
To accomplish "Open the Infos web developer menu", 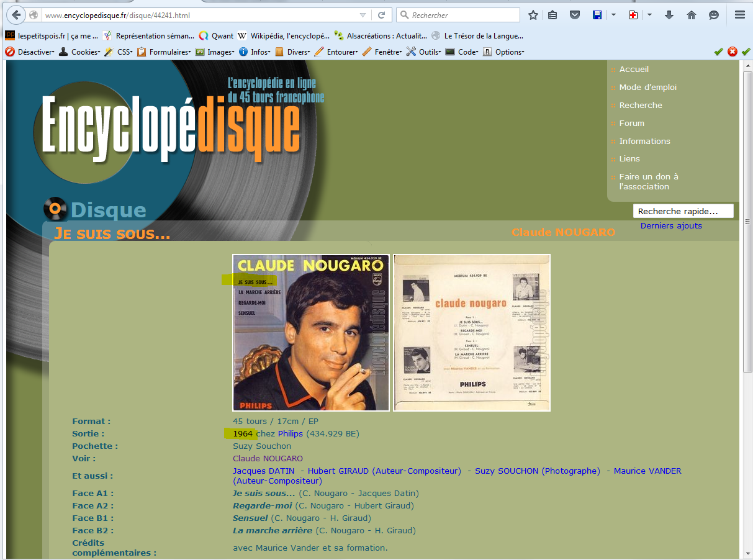I will pos(255,52).
